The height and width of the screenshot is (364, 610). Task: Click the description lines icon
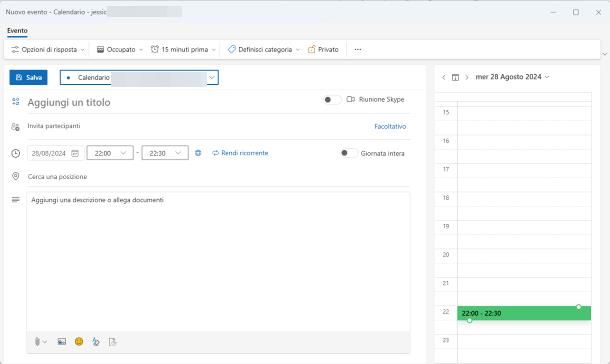[16, 200]
